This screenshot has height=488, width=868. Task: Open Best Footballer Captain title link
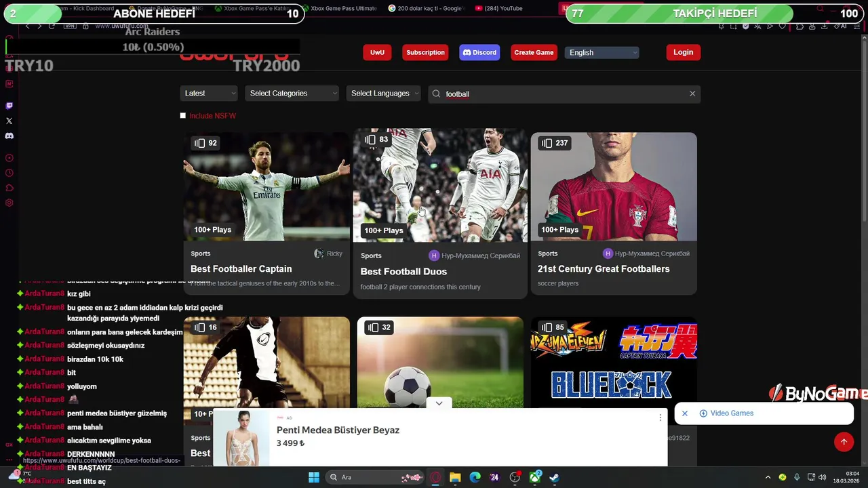[x=241, y=269]
